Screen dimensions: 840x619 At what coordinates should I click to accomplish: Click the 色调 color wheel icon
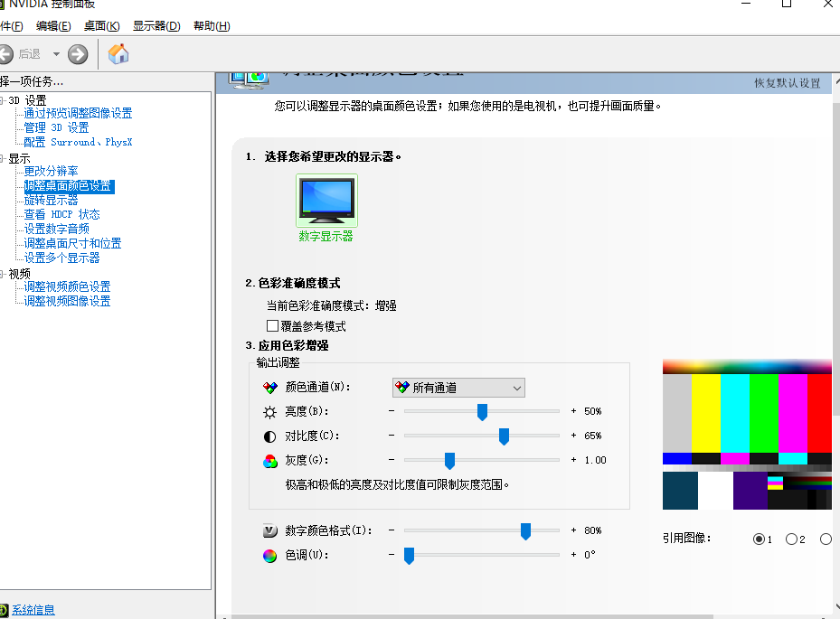coord(270,556)
